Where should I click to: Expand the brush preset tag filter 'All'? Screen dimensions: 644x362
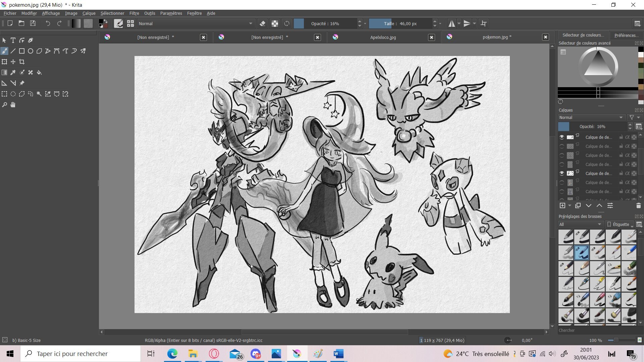coord(580,224)
